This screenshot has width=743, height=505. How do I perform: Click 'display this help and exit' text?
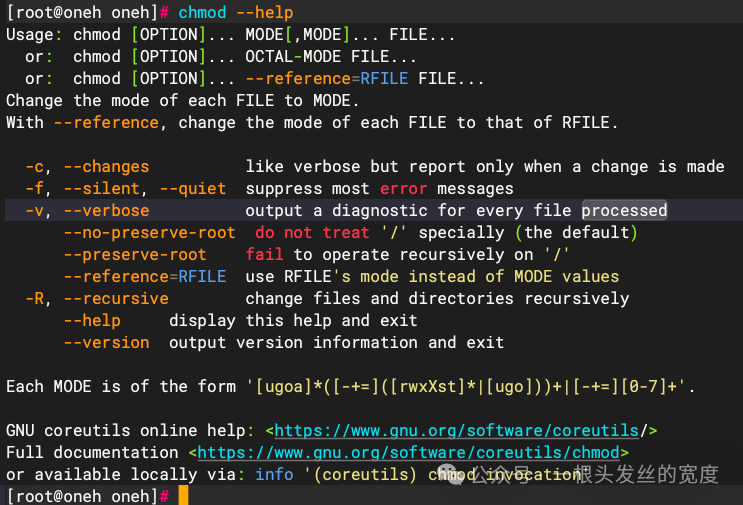293,321
